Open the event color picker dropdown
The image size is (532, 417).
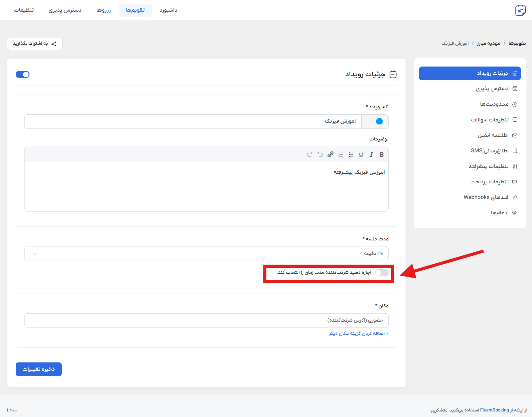coord(375,121)
